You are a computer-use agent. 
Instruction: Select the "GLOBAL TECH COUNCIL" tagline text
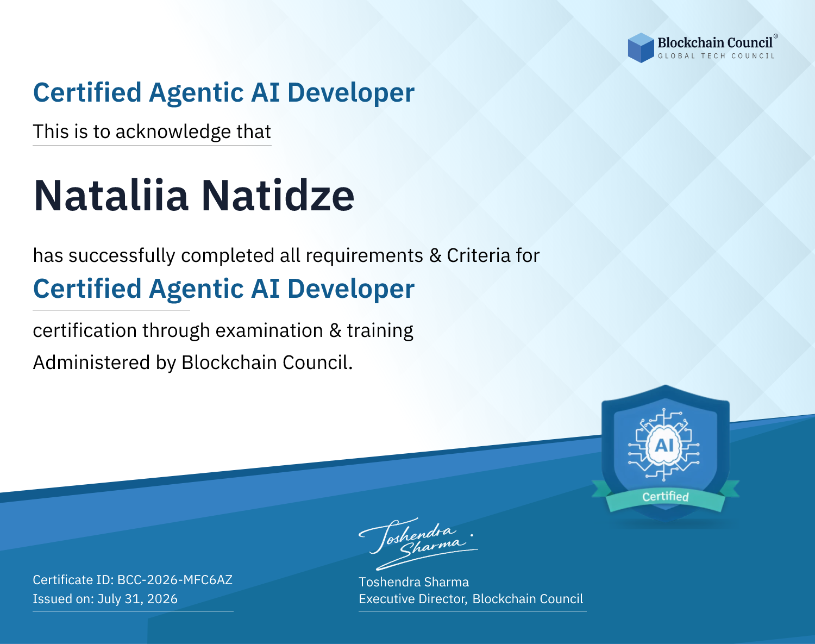tap(717, 56)
